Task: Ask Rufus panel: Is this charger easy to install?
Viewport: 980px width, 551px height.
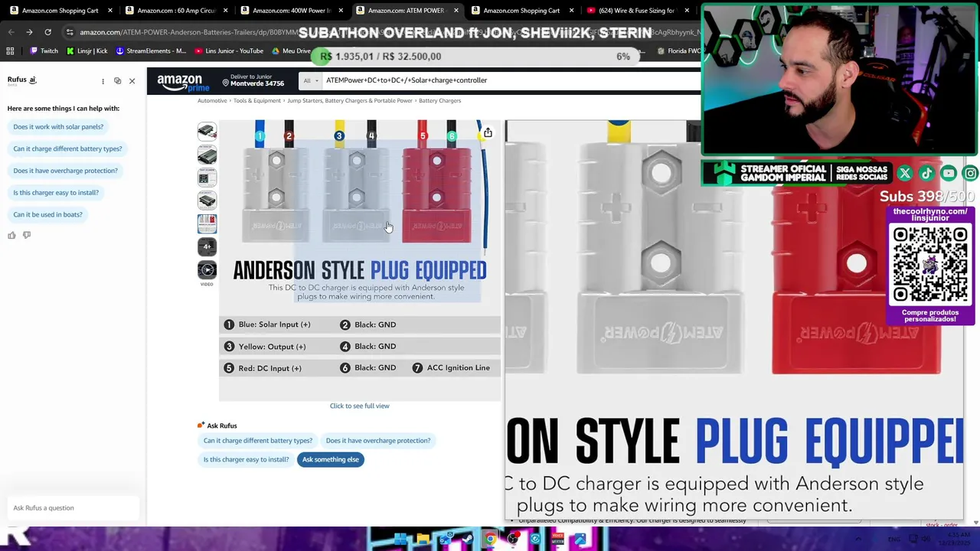Action: point(56,193)
